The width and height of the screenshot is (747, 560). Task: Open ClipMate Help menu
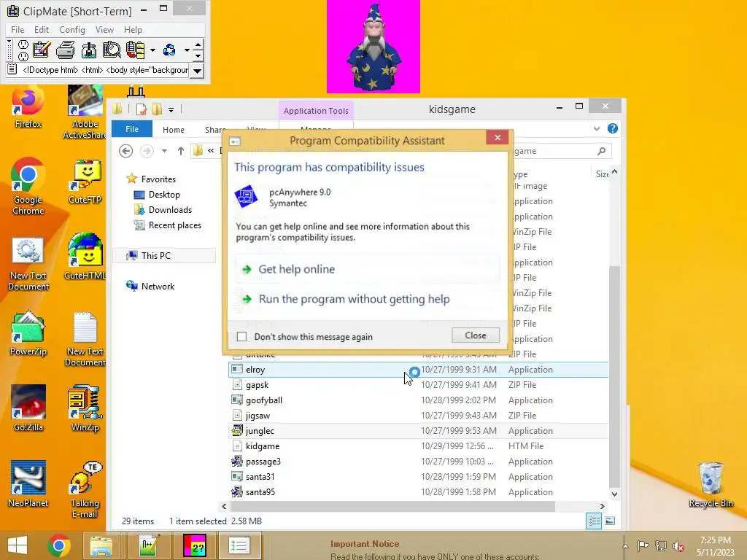pyautogui.click(x=133, y=29)
